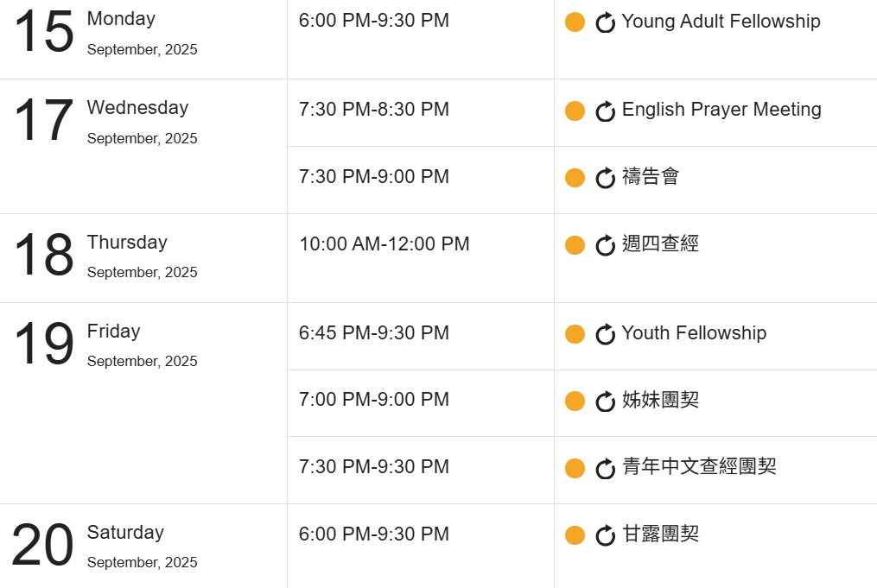
Task: Click the recurring icon beside Youth Fellowship
Action: click(x=605, y=334)
